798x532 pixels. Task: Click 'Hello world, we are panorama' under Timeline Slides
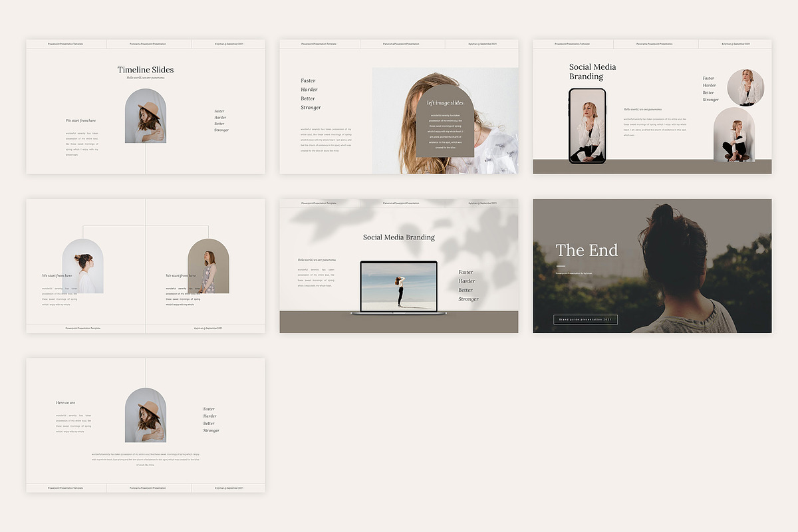pos(146,78)
